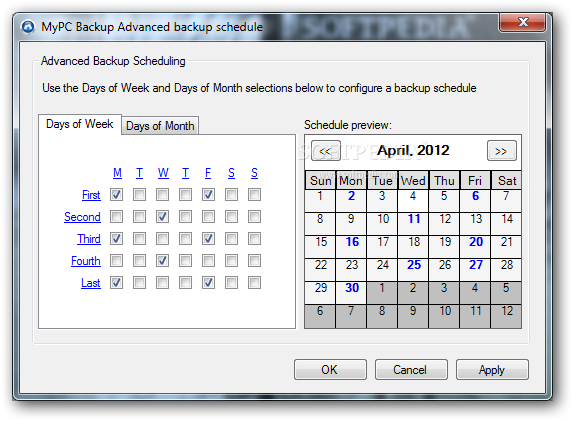Select April 14 in the calendar
The image size is (573, 421).
(506, 224)
